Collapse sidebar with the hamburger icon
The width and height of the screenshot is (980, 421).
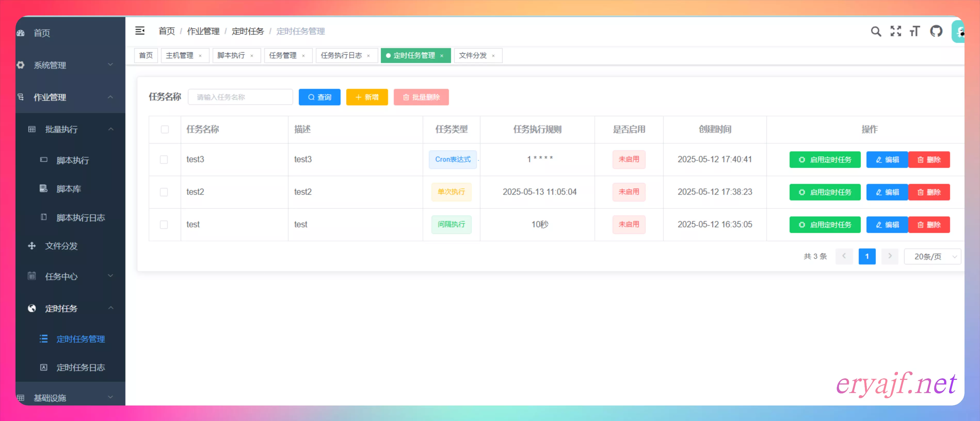click(140, 31)
